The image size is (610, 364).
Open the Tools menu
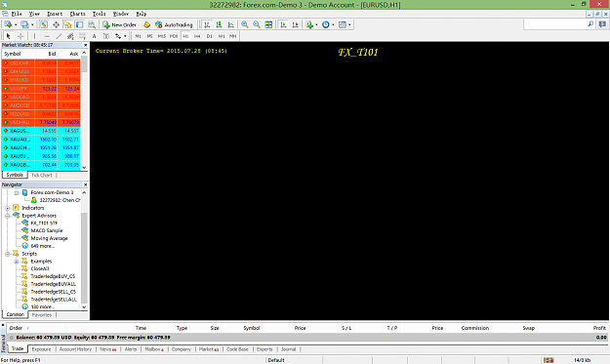tap(99, 14)
